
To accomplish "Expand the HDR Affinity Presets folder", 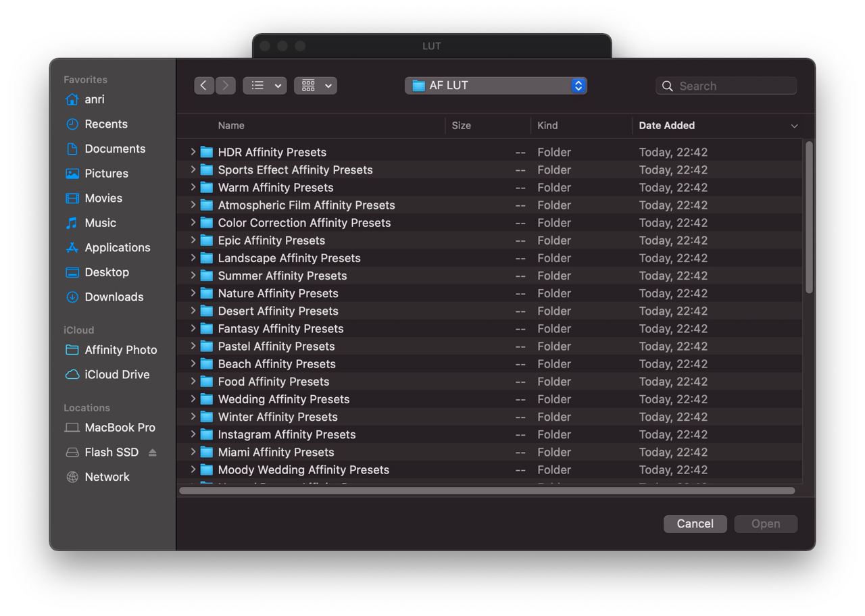I will (x=193, y=152).
